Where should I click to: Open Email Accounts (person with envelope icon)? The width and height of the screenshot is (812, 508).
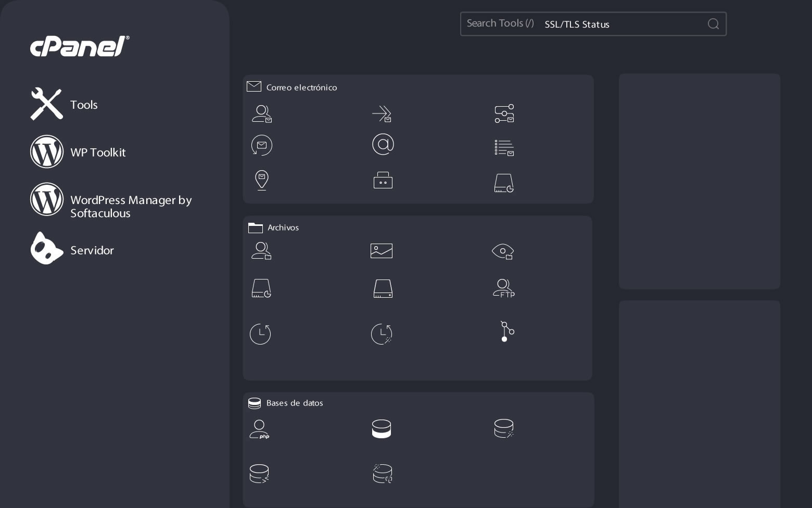coord(261,114)
